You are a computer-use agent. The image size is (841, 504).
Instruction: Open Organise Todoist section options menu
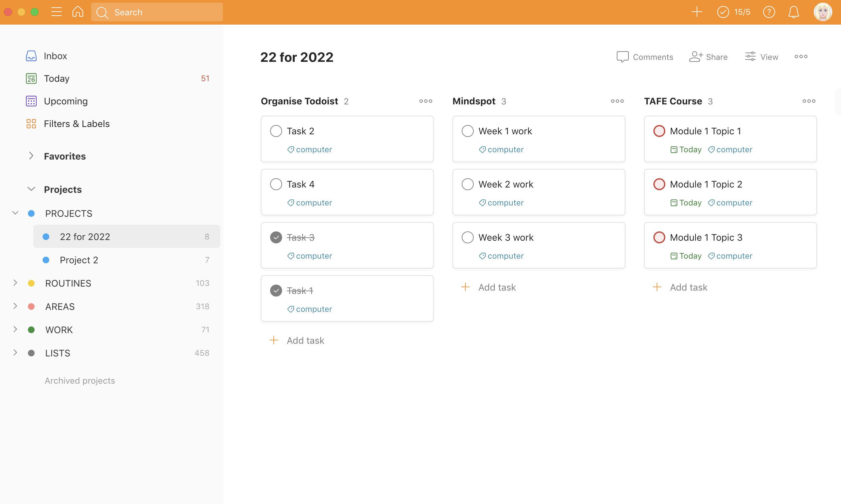point(425,101)
